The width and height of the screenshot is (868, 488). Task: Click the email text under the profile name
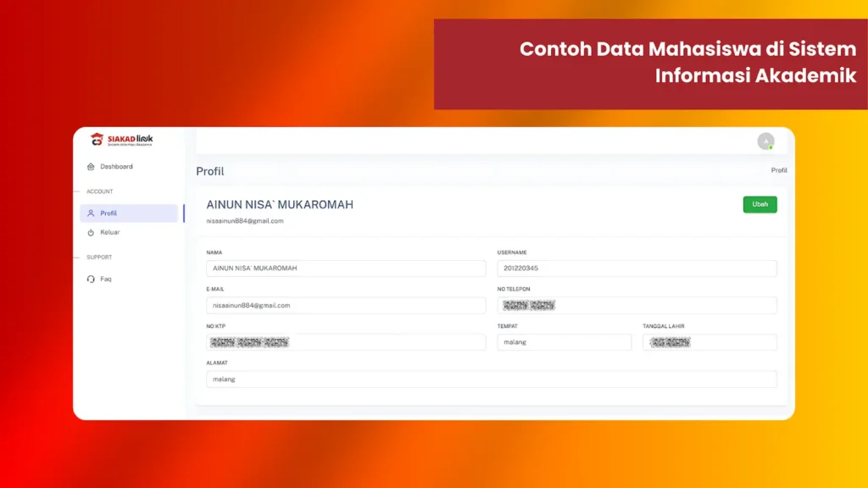(x=245, y=221)
